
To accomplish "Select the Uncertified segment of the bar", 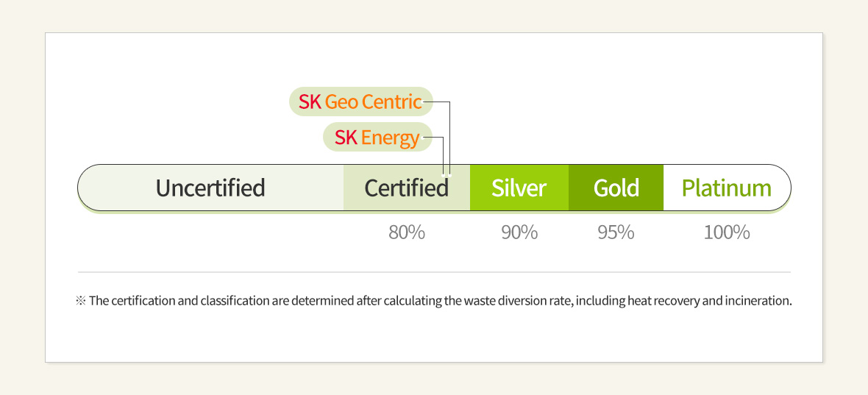I will tap(210, 188).
